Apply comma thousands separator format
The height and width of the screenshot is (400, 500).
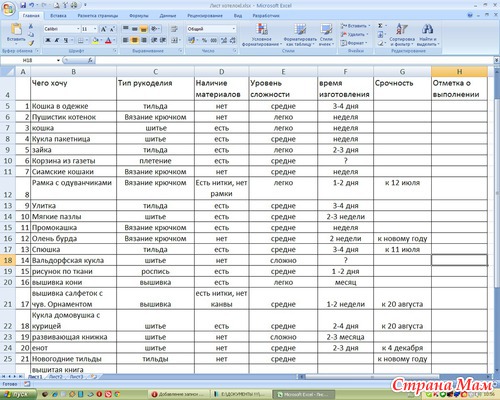[214, 40]
